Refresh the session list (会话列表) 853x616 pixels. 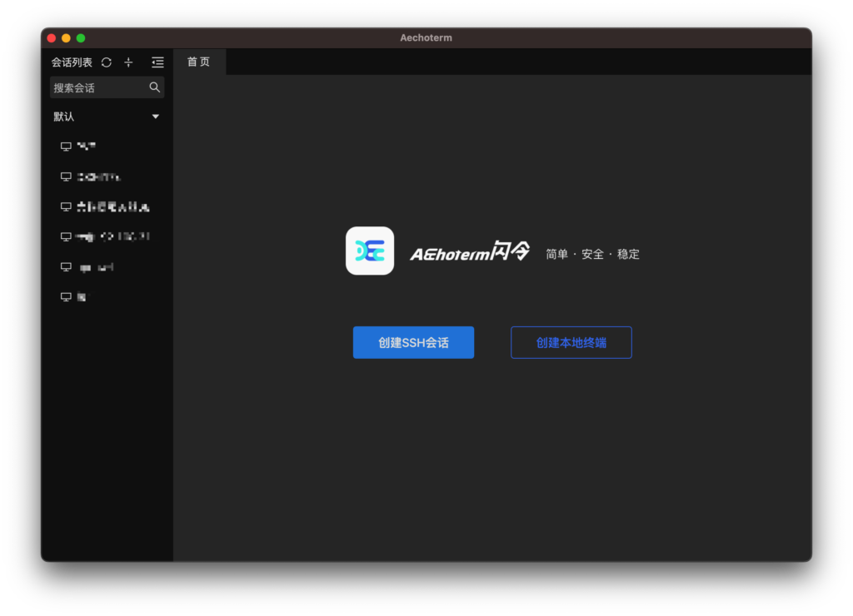(x=107, y=62)
